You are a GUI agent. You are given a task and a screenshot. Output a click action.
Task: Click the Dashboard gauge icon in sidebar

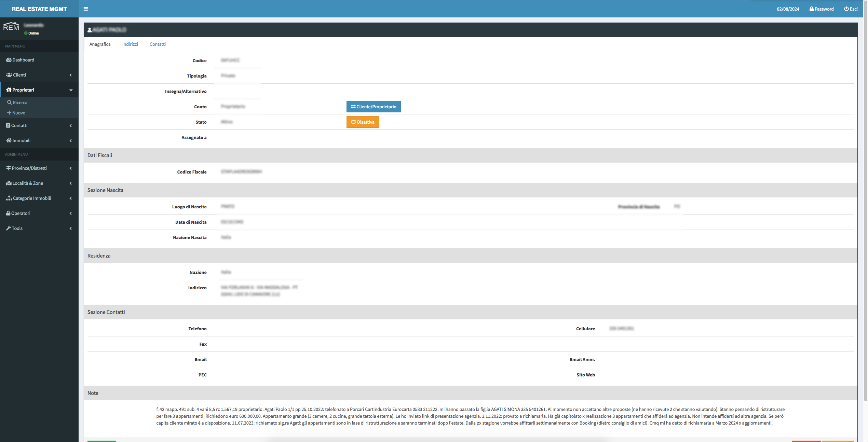pyautogui.click(x=9, y=60)
